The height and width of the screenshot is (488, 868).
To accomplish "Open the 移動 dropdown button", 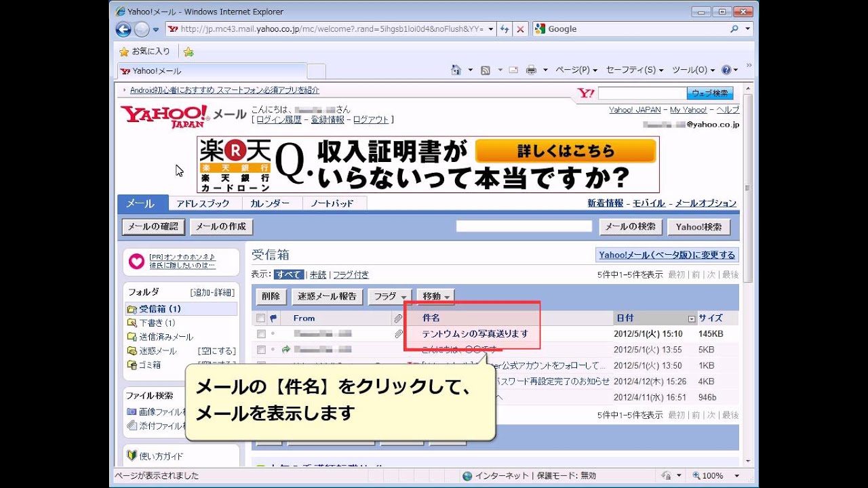I will [x=436, y=296].
